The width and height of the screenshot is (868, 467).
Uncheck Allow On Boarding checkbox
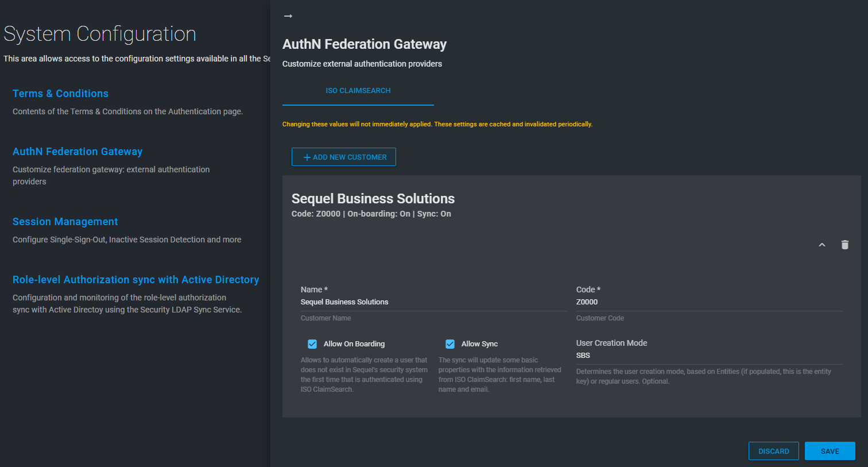click(x=312, y=344)
